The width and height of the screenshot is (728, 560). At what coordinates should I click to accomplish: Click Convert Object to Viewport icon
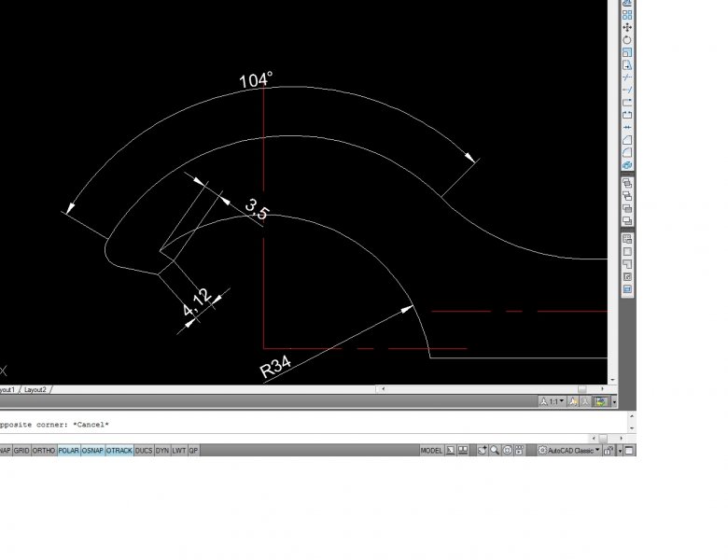pos(627,277)
